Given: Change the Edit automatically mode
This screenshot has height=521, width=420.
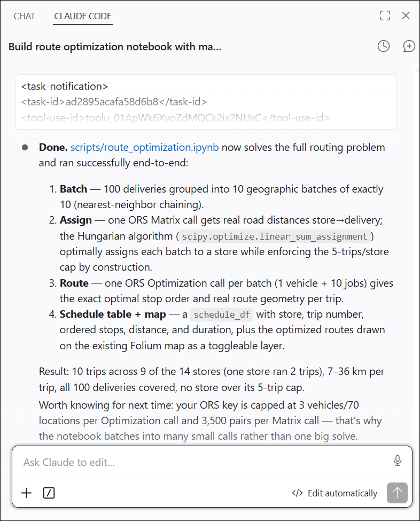Looking at the screenshot, I should pyautogui.click(x=335, y=493).
